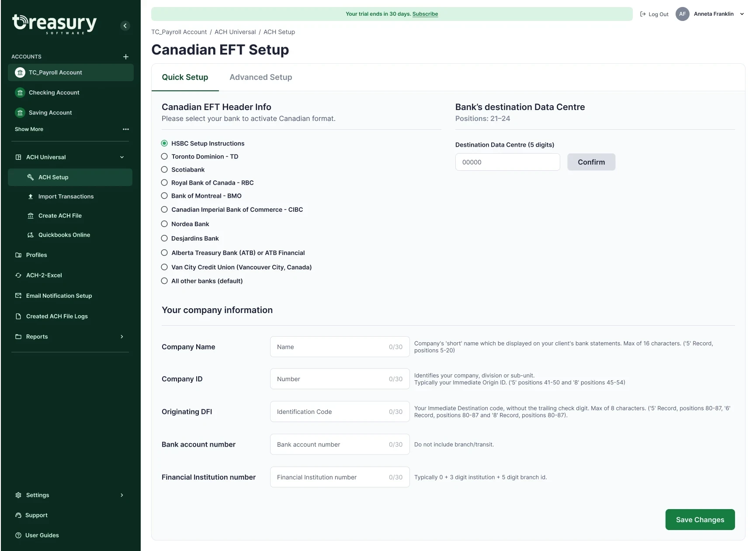756x551 pixels.
Task: Click the Email Notification Setup envelope icon
Action: pyautogui.click(x=18, y=296)
